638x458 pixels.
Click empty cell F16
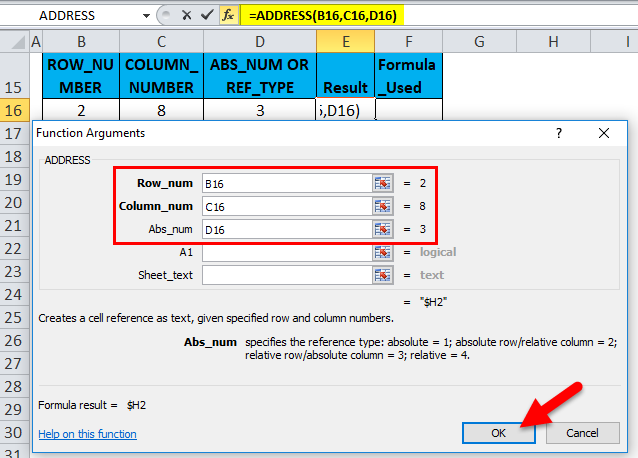409,110
